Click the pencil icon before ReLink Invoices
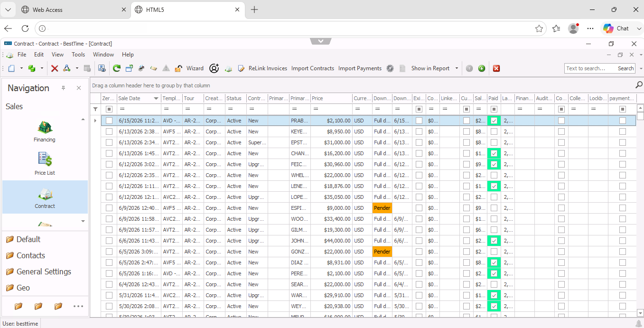This screenshot has height=328, width=644. coord(241,68)
